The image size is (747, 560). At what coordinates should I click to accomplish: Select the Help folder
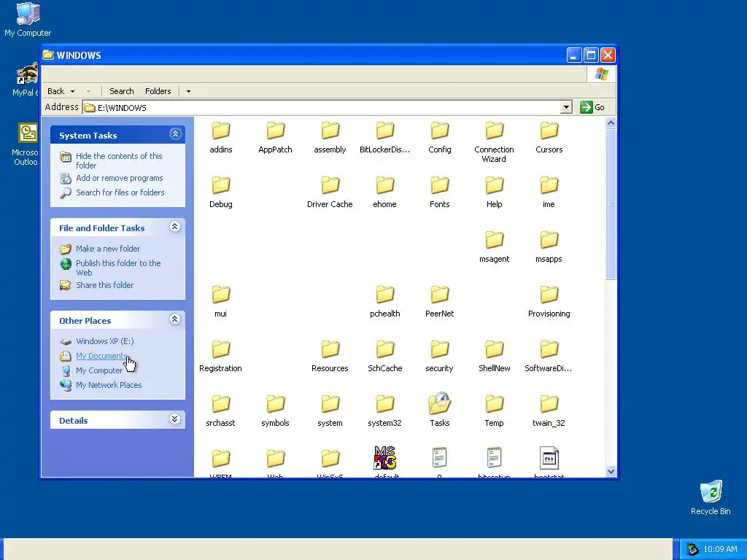coord(494,192)
